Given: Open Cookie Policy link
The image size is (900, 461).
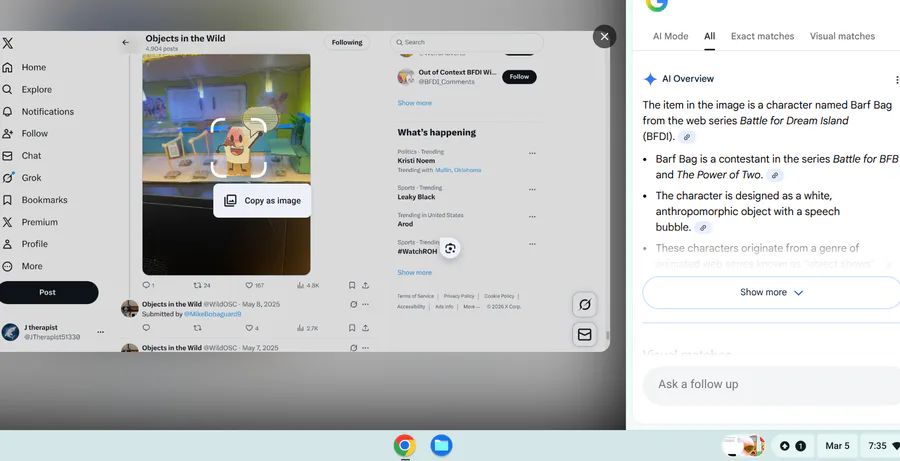Looking at the screenshot, I should (499, 296).
